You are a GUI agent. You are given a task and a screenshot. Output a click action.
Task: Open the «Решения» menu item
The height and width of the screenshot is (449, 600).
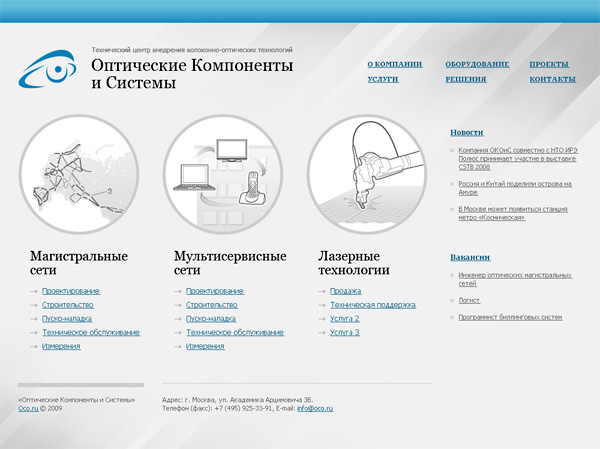click(x=466, y=78)
